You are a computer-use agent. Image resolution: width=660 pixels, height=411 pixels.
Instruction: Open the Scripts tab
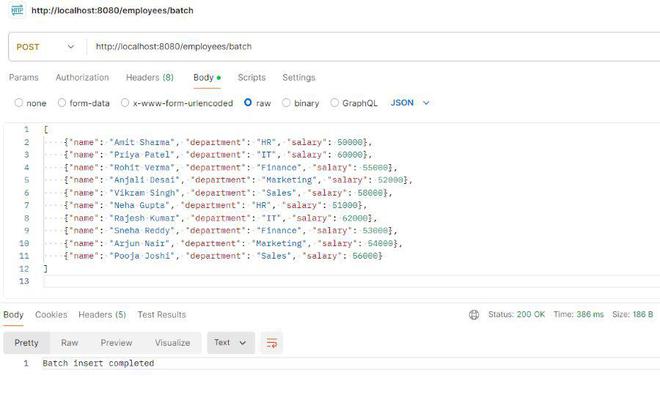(x=251, y=78)
